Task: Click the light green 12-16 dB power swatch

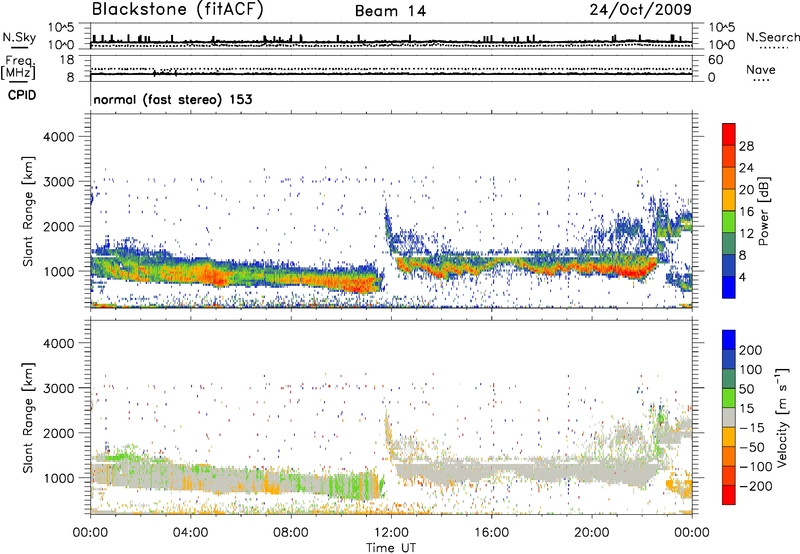Action: tap(729, 222)
